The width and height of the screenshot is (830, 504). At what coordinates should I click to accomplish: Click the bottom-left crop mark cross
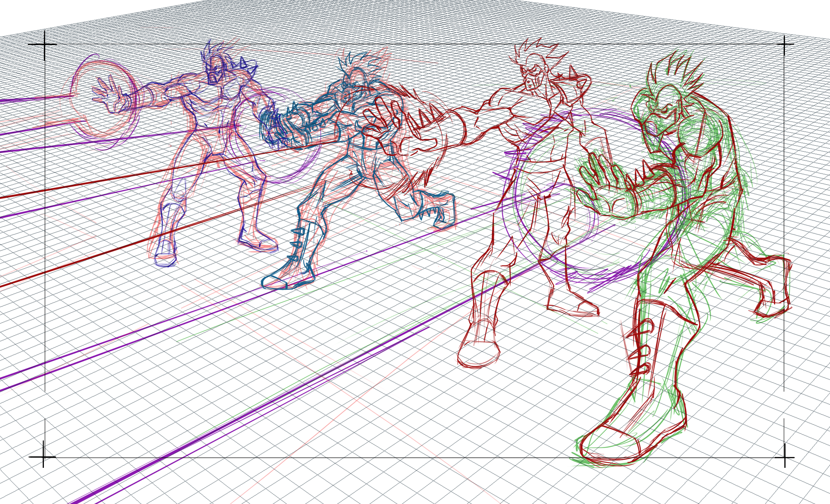[43, 457]
